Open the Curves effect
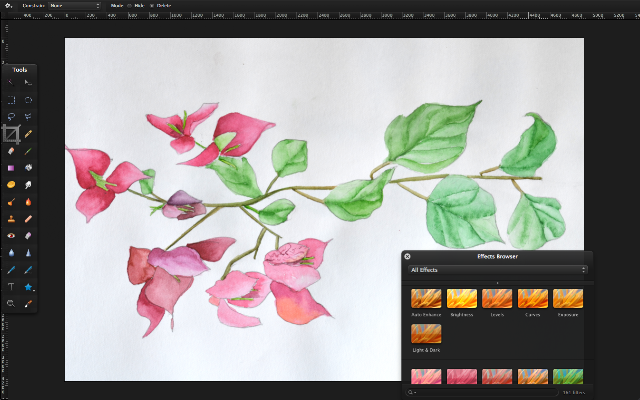This screenshot has width=640, height=400. point(533,299)
